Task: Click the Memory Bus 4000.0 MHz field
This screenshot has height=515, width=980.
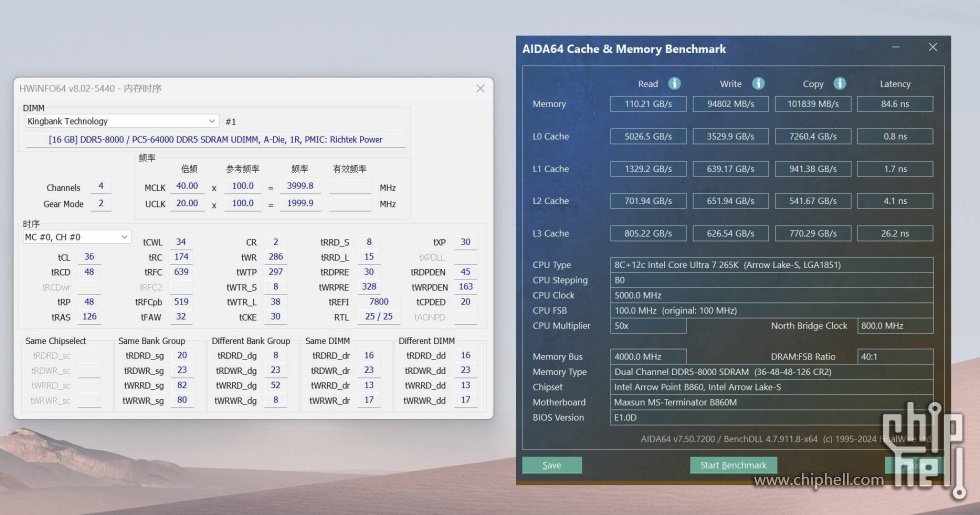Action: 648,356
